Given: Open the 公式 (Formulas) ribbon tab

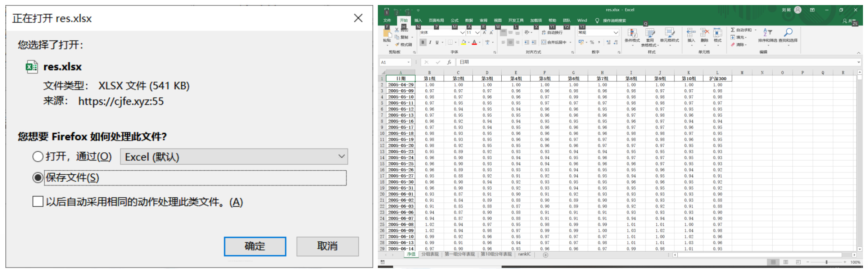Looking at the screenshot, I should [455, 21].
